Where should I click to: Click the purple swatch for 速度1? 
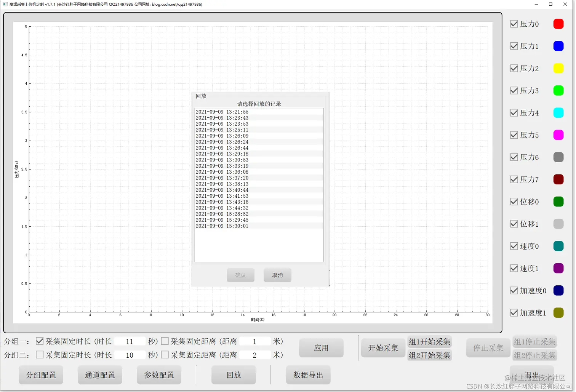pos(558,268)
